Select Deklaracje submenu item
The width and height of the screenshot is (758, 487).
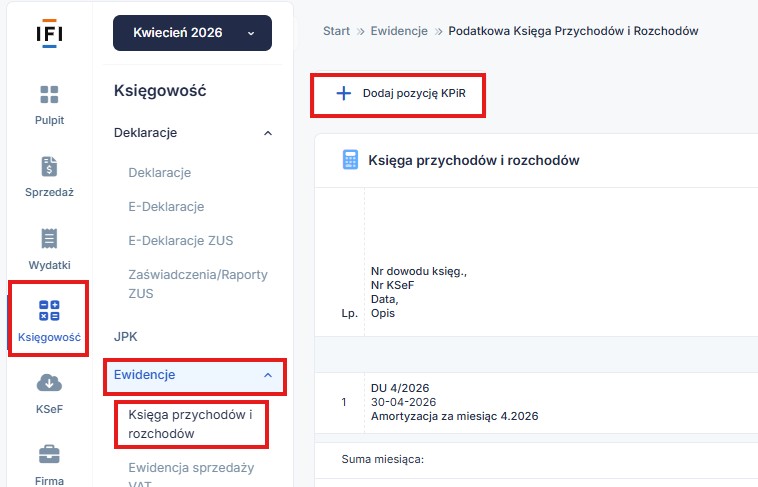pyautogui.click(x=159, y=173)
